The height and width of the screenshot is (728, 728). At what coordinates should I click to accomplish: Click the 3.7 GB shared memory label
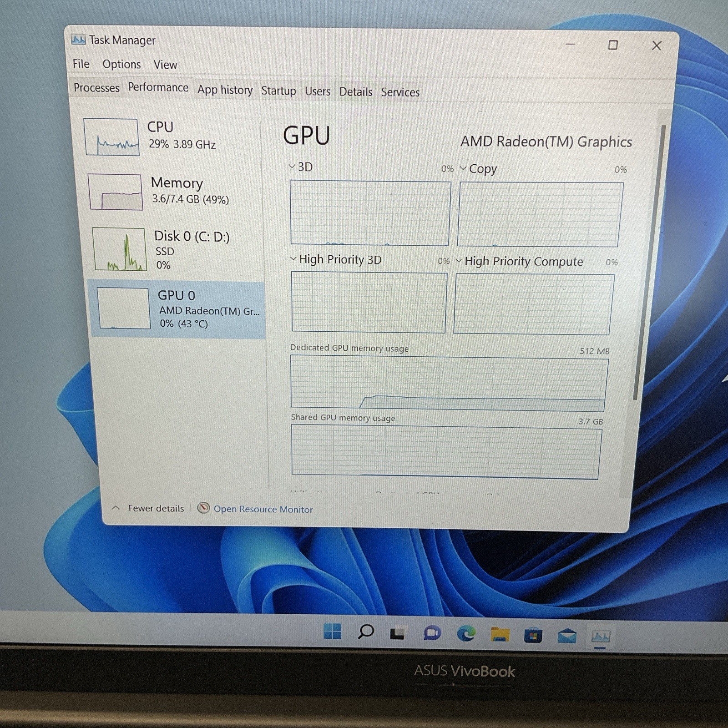pyautogui.click(x=591, y=421)
